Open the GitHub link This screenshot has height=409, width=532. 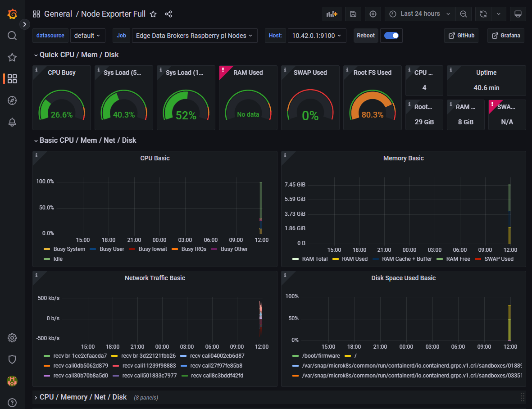point(461,36)
